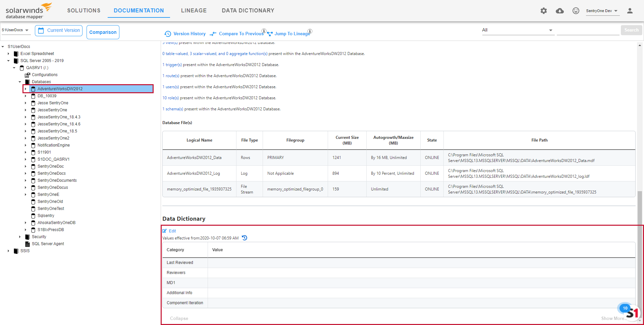
Task: Expand the AdventureWorksDW2012 database node
Action: (25, 89)
